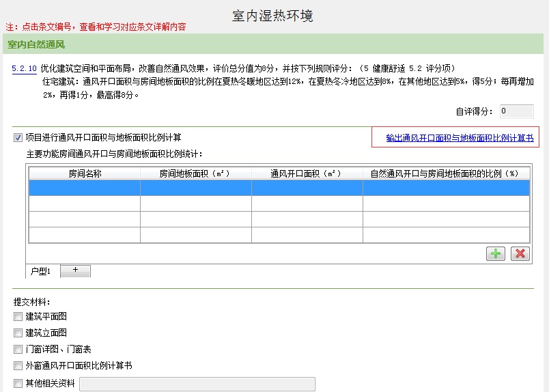The image size is (549, 392).
Task: Select the 房间名称 column header
Action: (85, 173)
